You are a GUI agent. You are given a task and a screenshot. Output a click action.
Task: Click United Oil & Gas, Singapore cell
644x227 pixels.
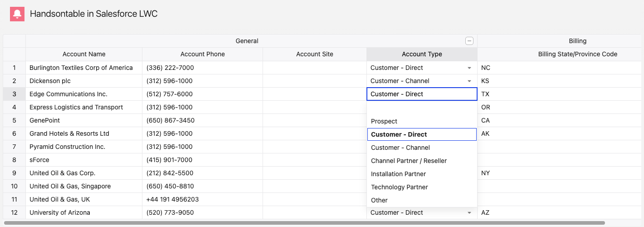click(84, 186)
